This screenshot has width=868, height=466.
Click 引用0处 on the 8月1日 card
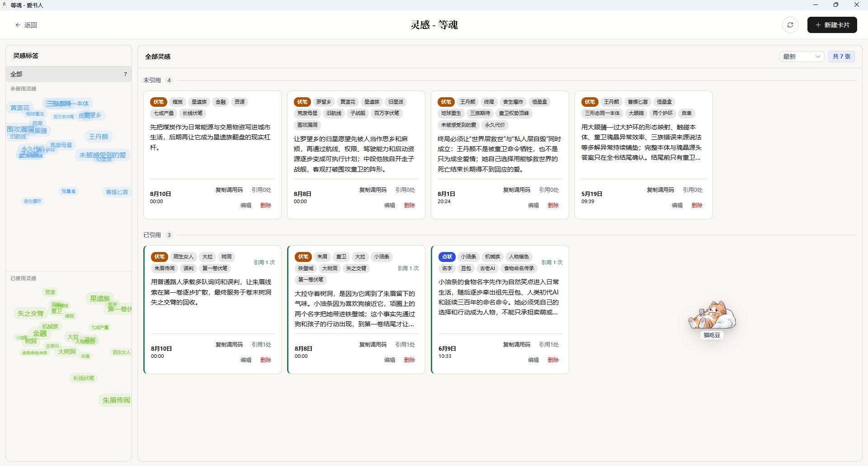point(549,190)
